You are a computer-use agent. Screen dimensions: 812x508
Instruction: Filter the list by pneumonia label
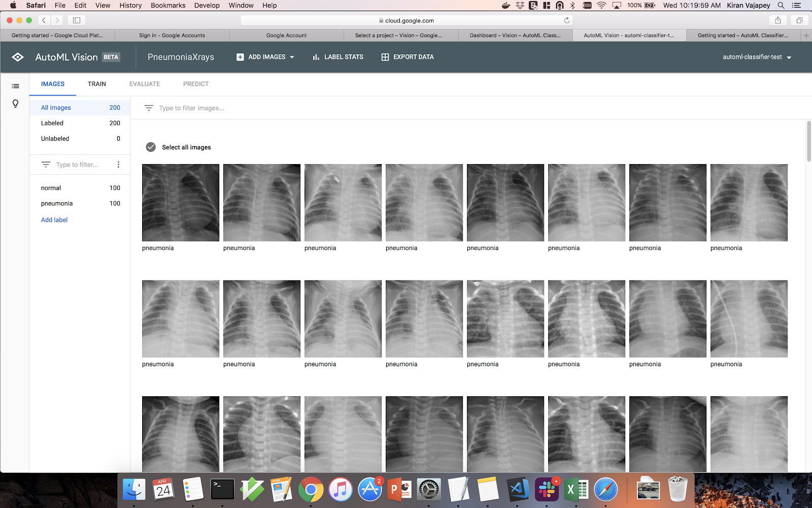[x=57, y=203]
